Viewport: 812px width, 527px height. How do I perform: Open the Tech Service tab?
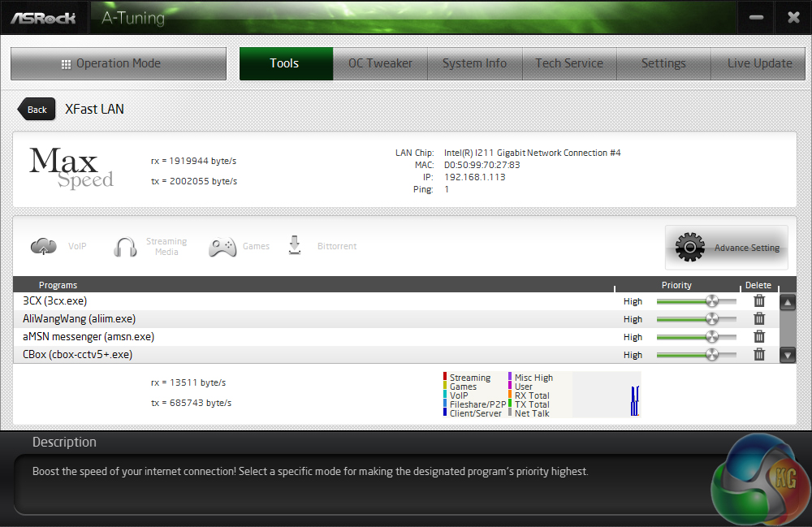[569, 63]
